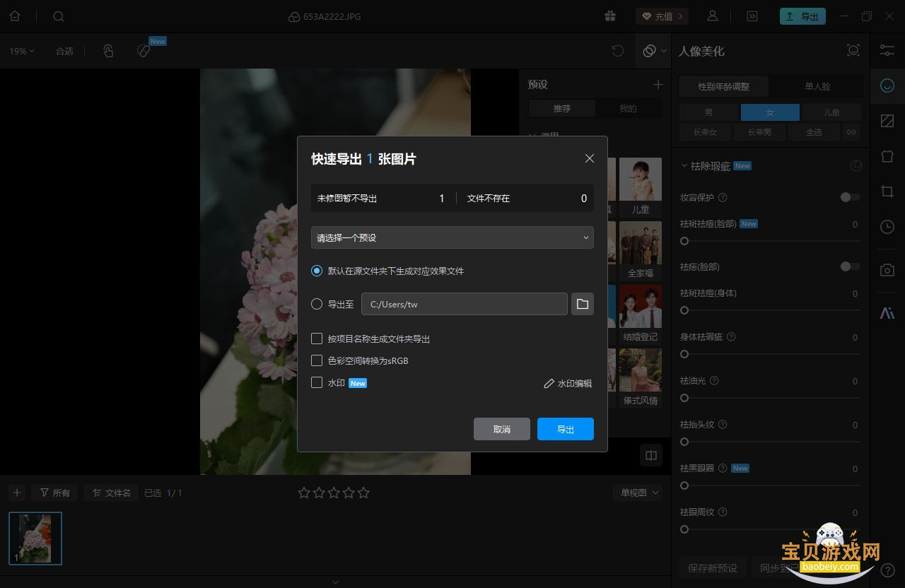This screenshot has height=588, width=905.
Task: Click the folder browse icon beside export path
Action: [583, 304]
